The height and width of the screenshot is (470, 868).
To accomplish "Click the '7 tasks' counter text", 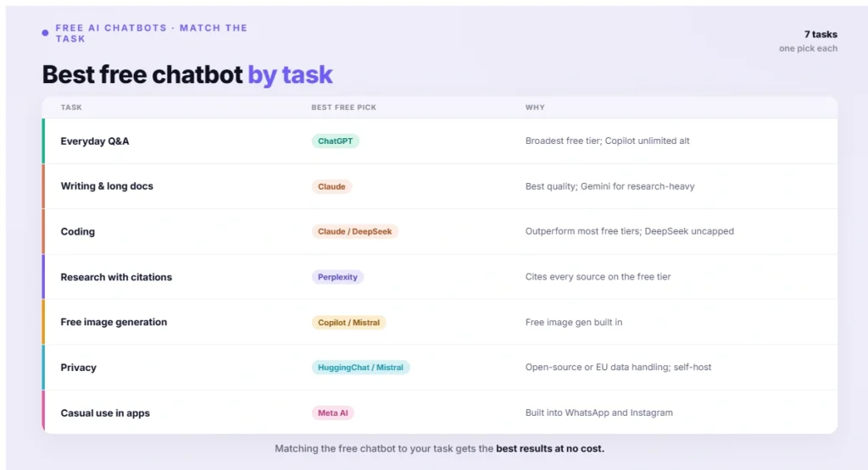I will (821, 34).
